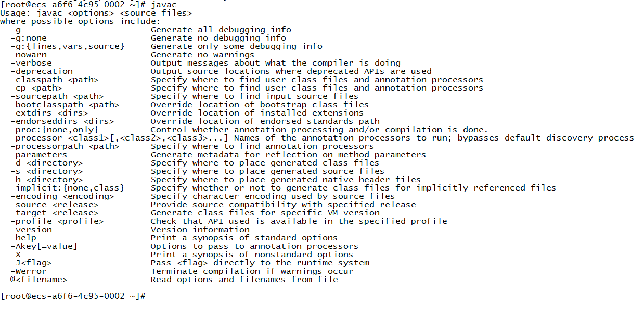This screenshot has width=644, height=330.
Task: Select the -nowarn option
Action: click(28, 55)
